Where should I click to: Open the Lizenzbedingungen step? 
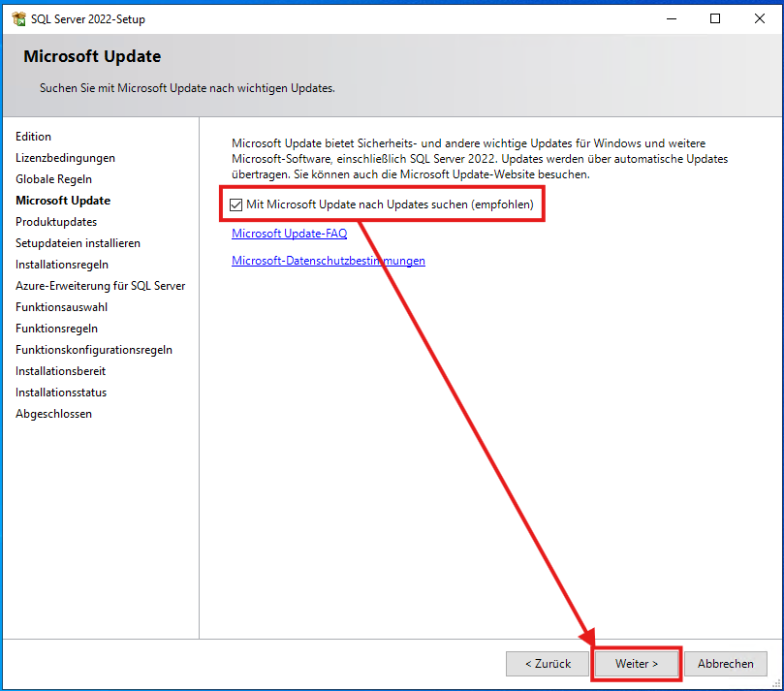[x=64, y=157]
